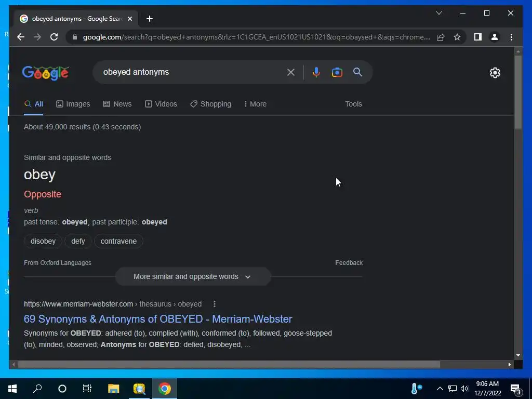Start a voice search with the microphone
The image size is (532, 399).
(316, 72)
